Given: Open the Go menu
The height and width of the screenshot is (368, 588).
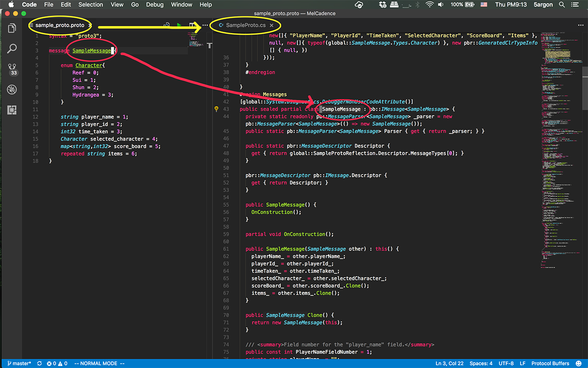Looking at the screenshot, I should pos(135,5).
